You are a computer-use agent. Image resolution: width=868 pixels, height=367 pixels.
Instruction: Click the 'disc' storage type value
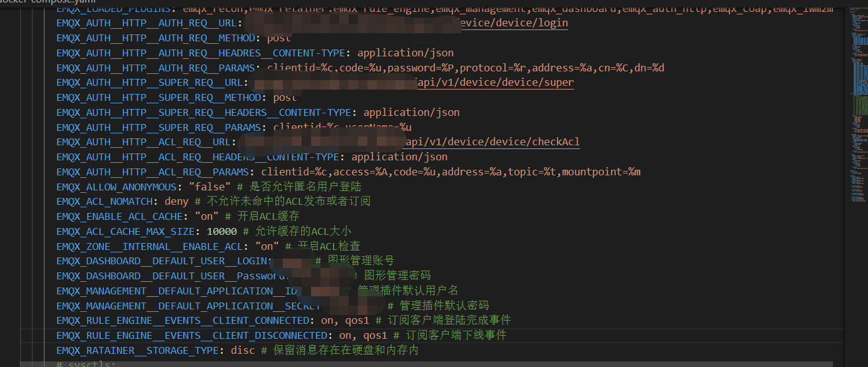243,351
